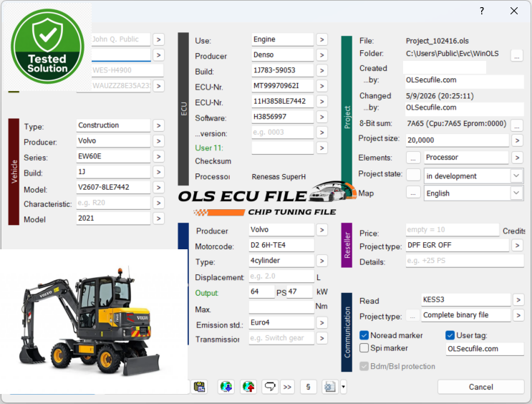
Task: Click the Characteristic input field
Action: point(113,203)
